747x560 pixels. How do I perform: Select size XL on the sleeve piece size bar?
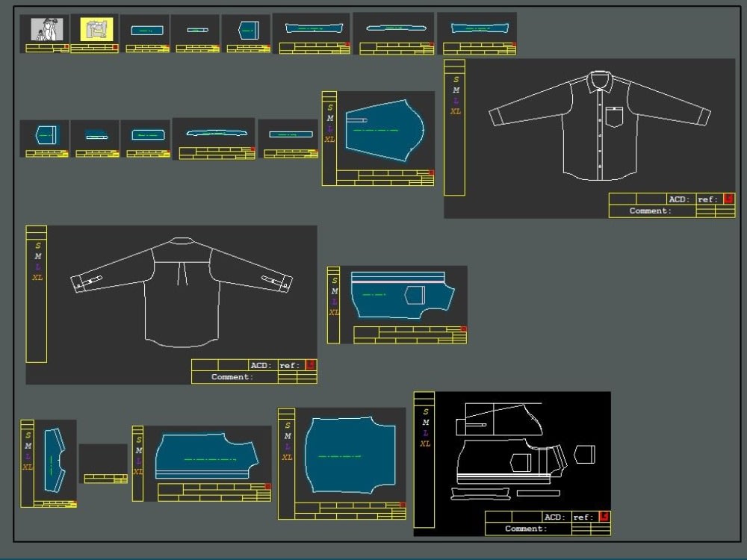coord(329,139)
